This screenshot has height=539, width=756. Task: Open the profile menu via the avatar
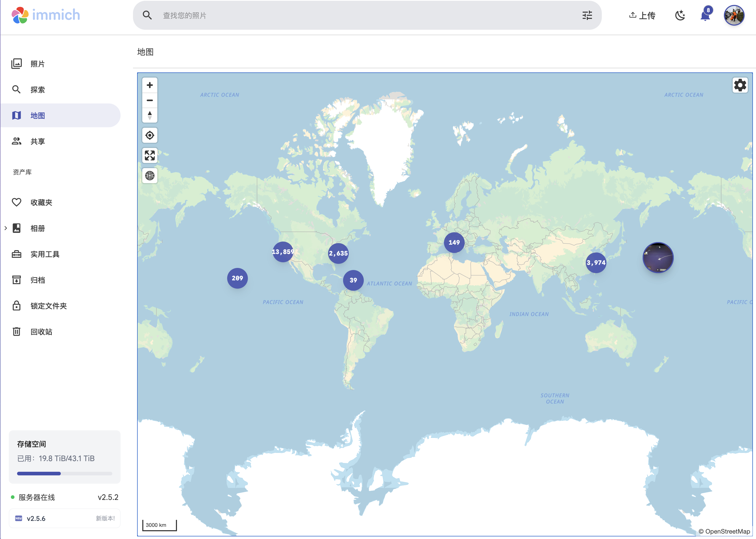734,15
